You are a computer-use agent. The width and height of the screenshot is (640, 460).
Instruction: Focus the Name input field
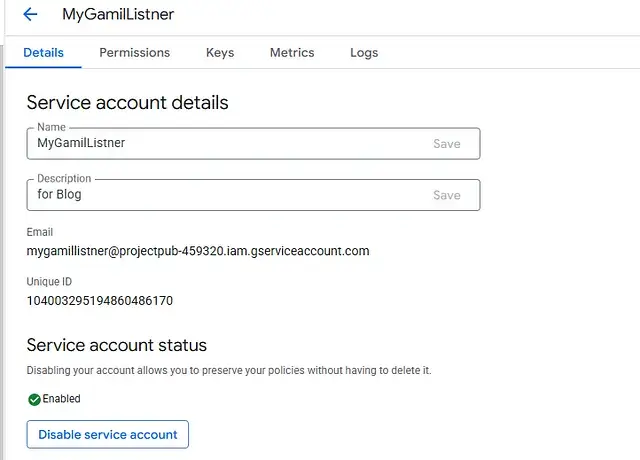pos(230,144)
